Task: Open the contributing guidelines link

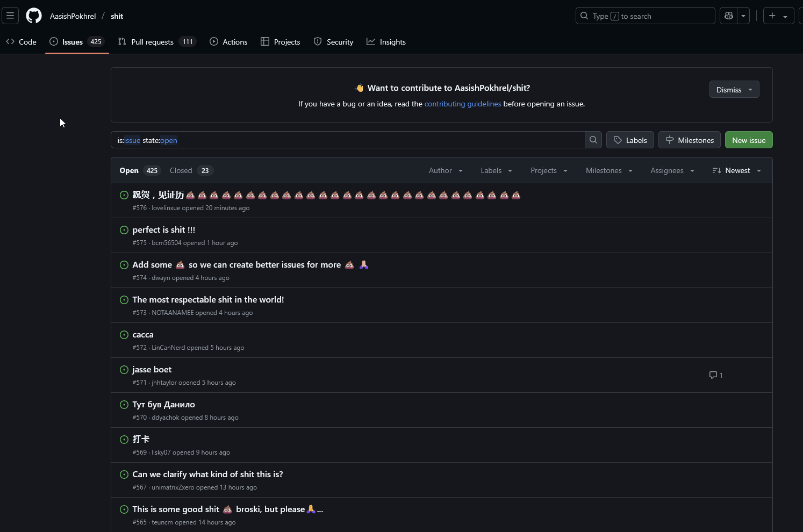Action: click(463, 104)
